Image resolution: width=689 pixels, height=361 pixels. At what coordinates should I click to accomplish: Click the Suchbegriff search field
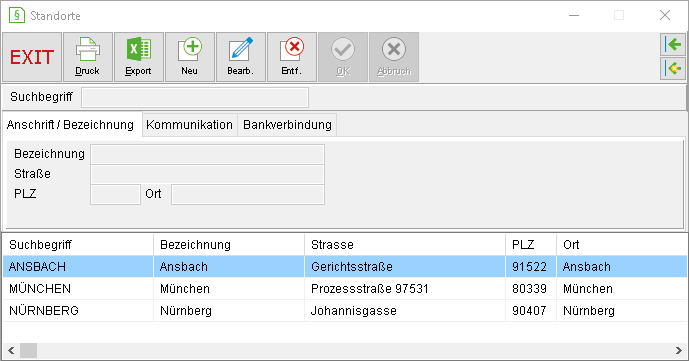[x=195, y=97]
